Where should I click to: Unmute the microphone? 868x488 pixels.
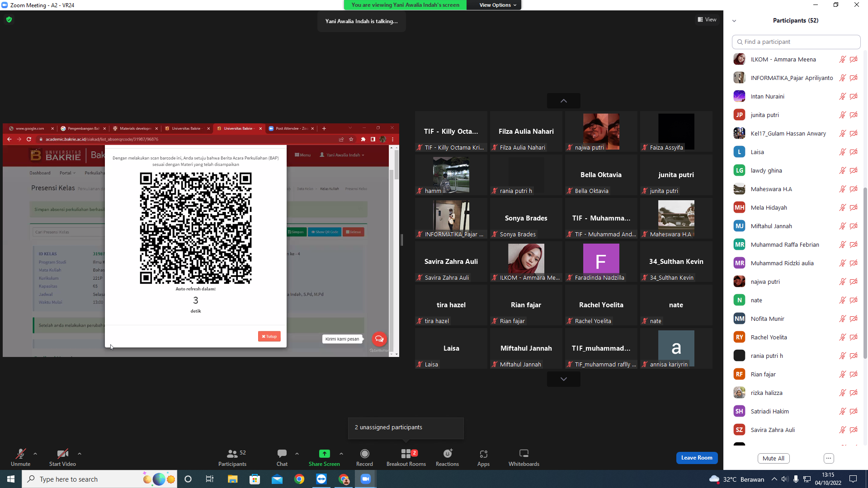[x=20, y=457]
